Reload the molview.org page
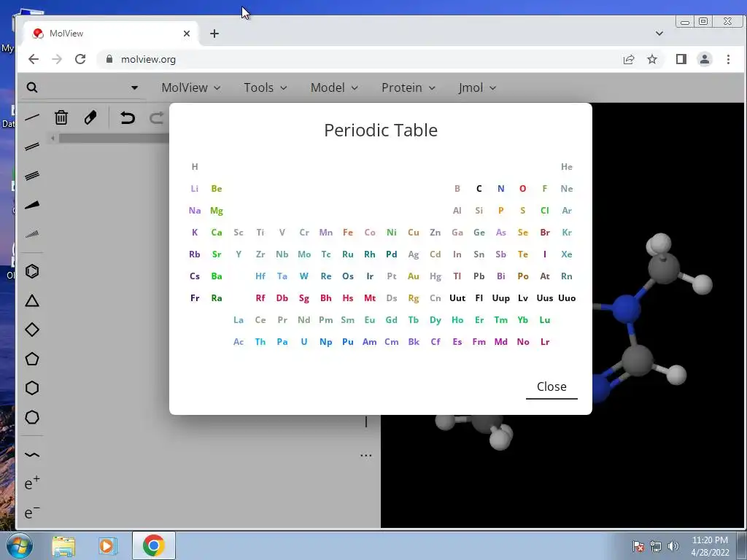This screenshot has height=560, width=747. (80, 59)
